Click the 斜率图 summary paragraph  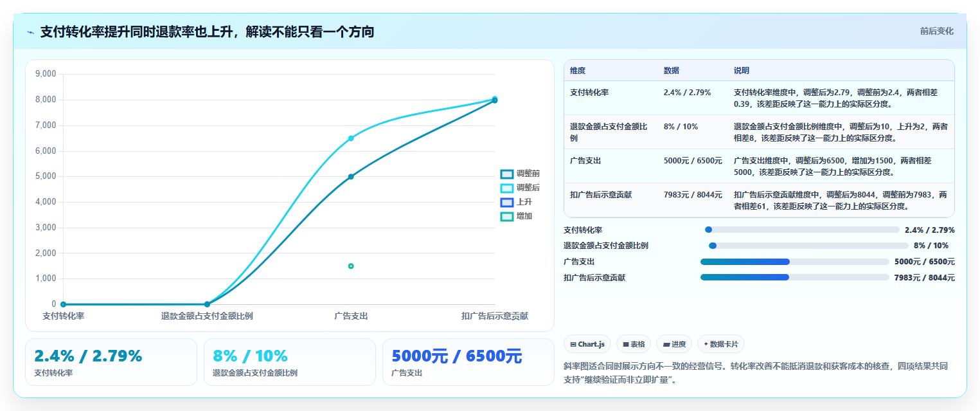[756, 372]
